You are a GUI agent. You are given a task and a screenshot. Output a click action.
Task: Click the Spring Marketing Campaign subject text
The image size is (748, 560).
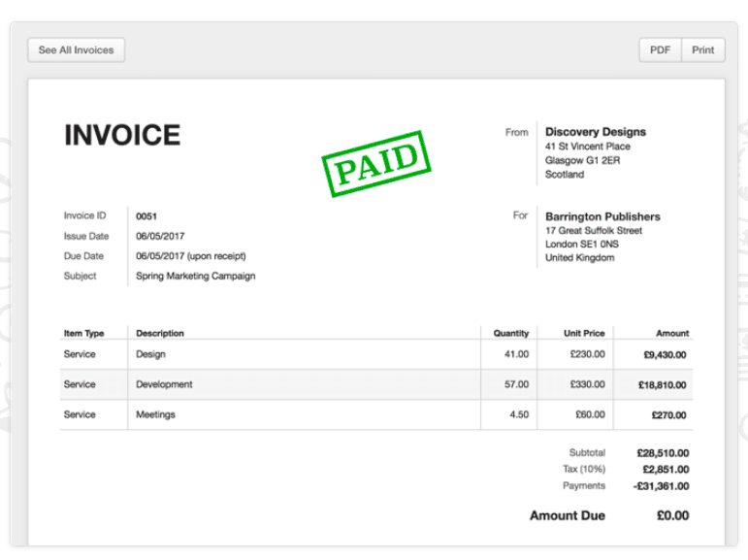point(195,276)
